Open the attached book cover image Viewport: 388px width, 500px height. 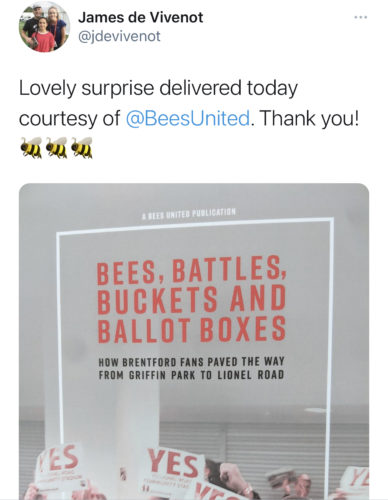194,341
